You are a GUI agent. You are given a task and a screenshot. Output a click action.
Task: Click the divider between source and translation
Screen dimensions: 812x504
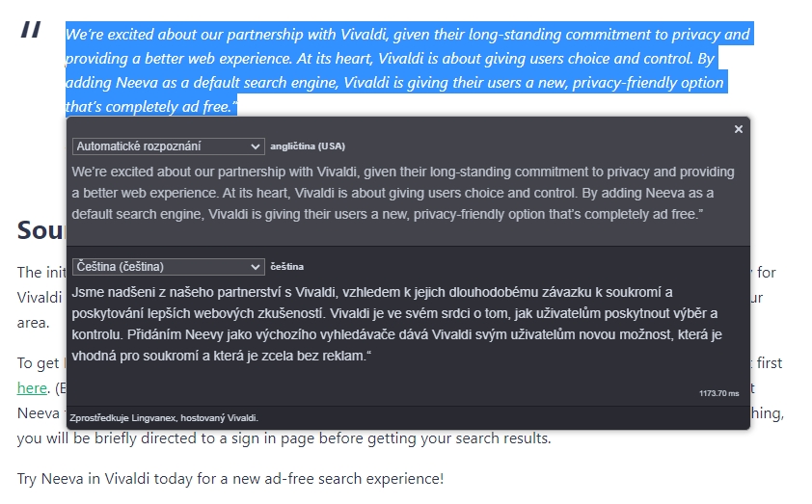click(408, 246)
